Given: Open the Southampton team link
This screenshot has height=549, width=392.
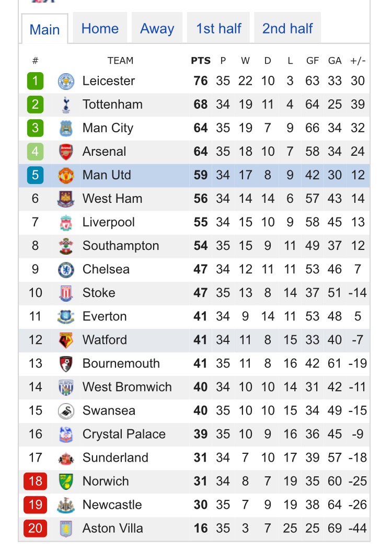Looking at the screenshot, I should click(120, 246).
